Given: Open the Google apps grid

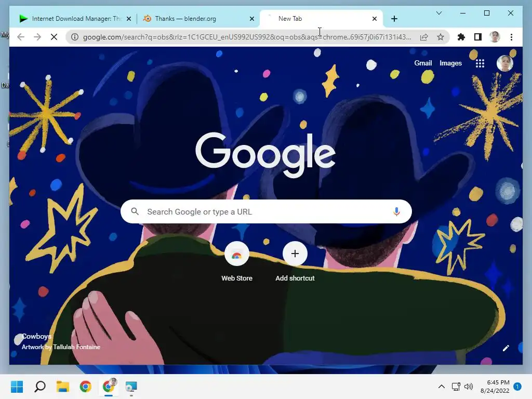Looking at the screenshot, I should [480, 63].
